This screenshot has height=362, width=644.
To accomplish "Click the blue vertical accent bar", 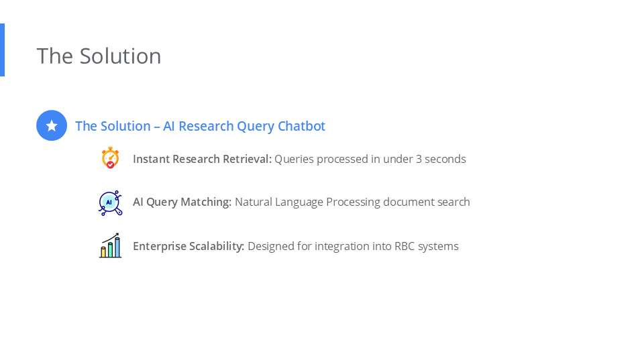I will [x=2, y=50].
